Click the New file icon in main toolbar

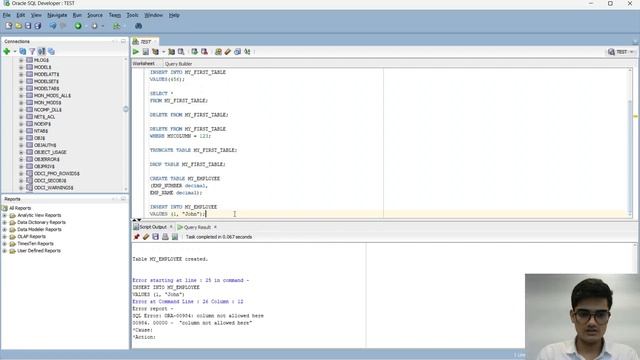point(9,26)
